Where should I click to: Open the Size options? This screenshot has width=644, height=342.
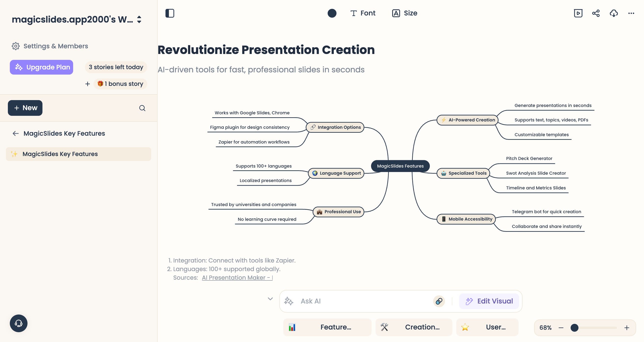coord(404,13)
